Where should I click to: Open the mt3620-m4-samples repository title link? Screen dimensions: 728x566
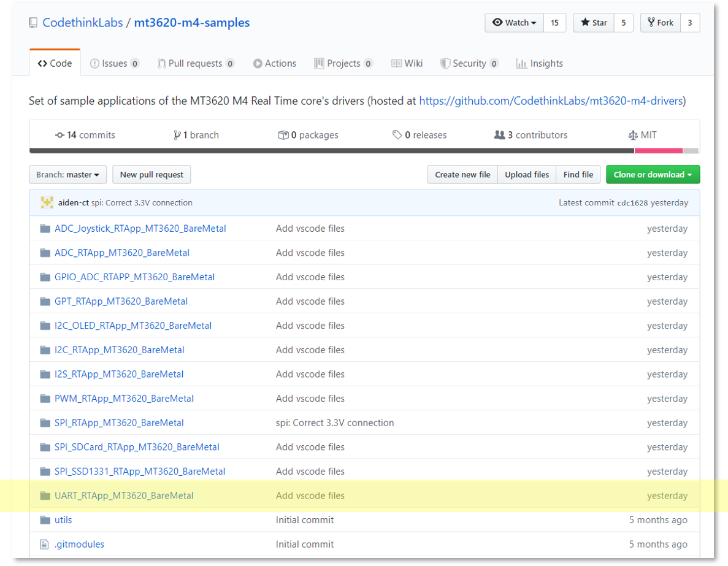tap(192, 23)
